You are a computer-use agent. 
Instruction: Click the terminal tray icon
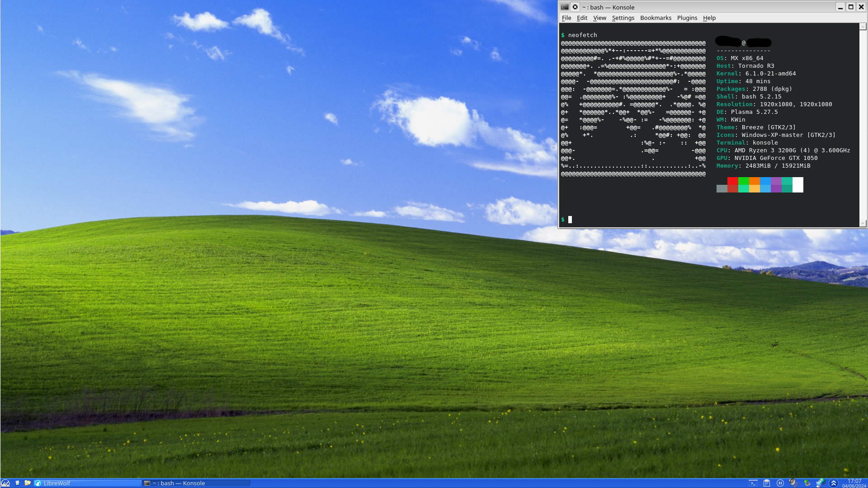pyautogui.click(x=753, y=483)
